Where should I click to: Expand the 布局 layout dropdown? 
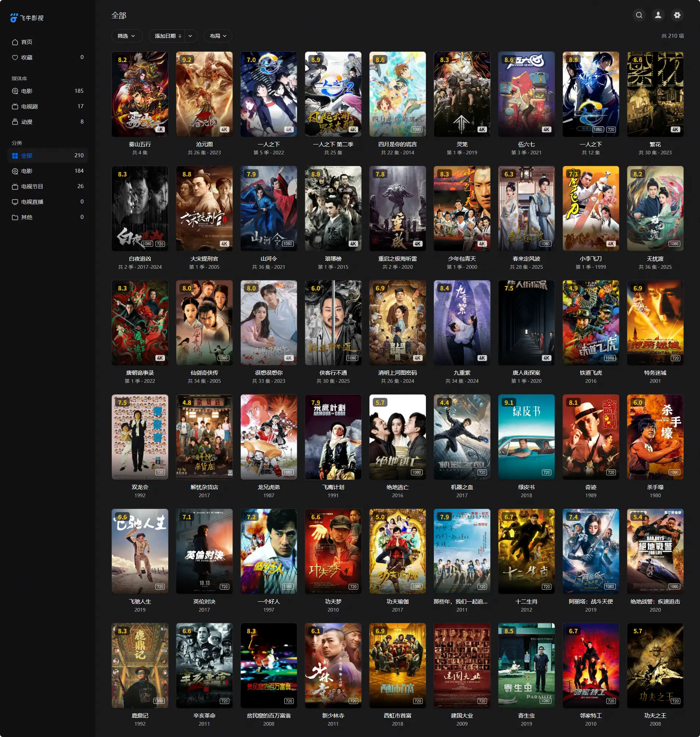(x=218, y=36)
